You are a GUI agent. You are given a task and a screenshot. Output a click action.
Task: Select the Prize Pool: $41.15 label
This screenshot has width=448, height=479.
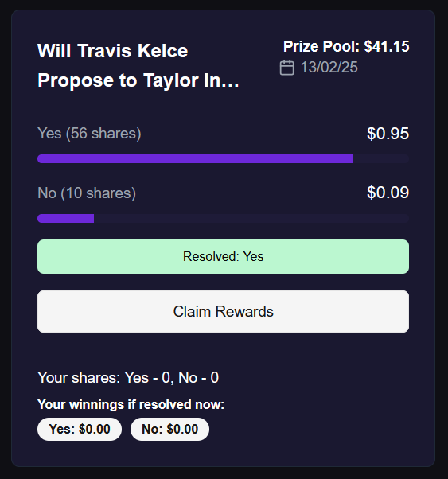(346, 47)
